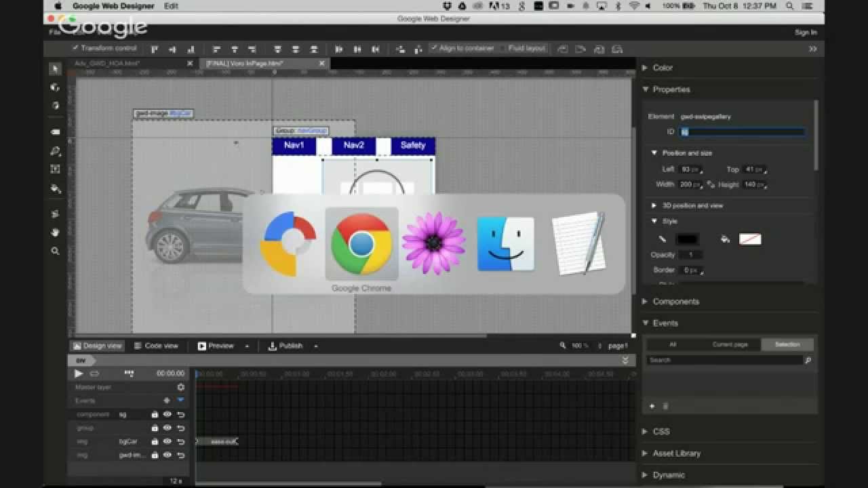Select the Zoom magnifier tool
Screen dimensions: 868x488
[56, 251]
